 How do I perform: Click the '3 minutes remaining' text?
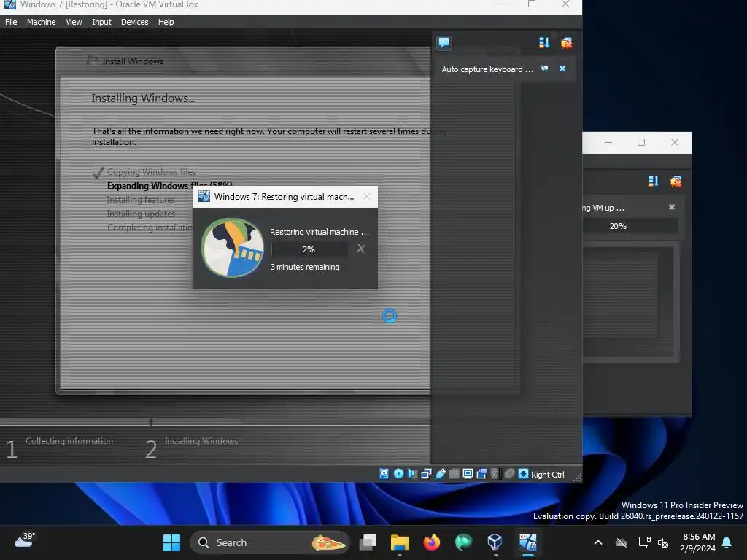click(x=305, y=267)
